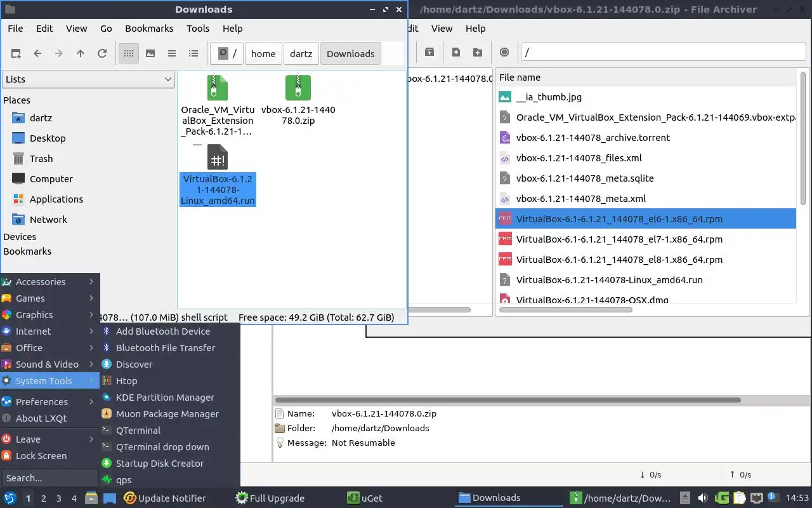Select vbox-6.1.21-144078_archive.torrent in archive

645,138
